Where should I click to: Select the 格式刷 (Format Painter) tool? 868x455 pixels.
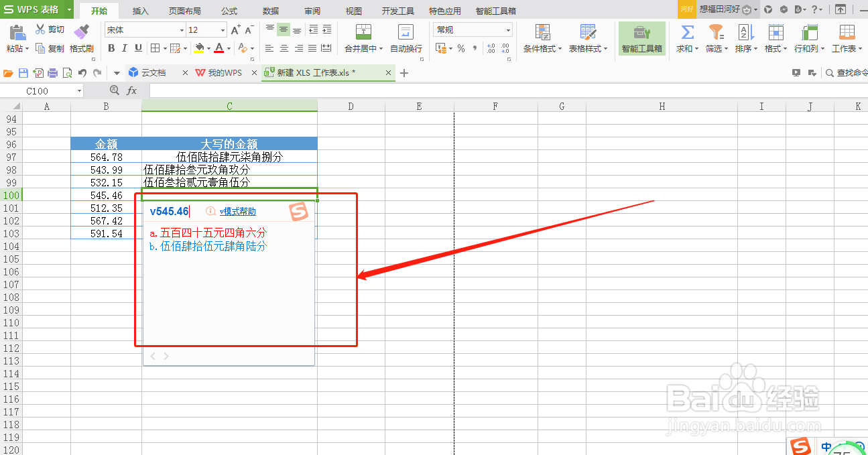[82, 39]
